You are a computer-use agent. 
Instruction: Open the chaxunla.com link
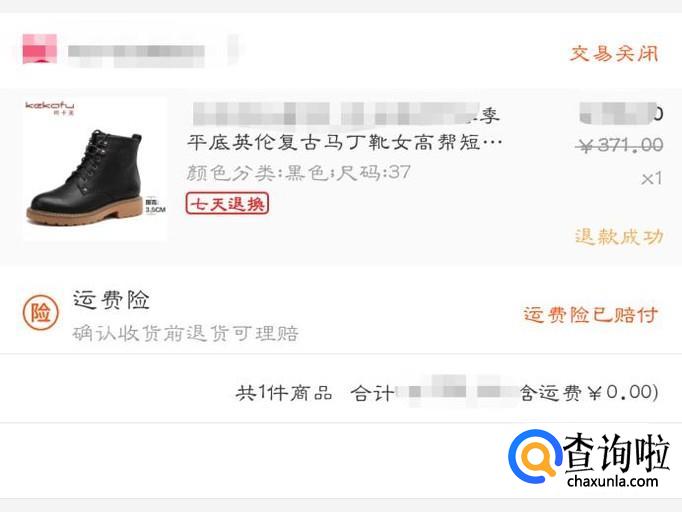coord(612,482)
